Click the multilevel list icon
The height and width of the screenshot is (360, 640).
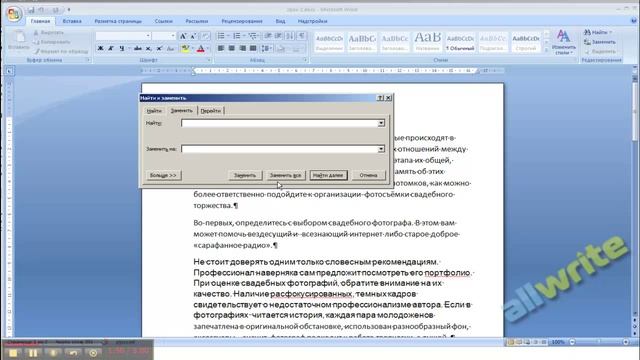pyautogui.click(x=253, y=36)
